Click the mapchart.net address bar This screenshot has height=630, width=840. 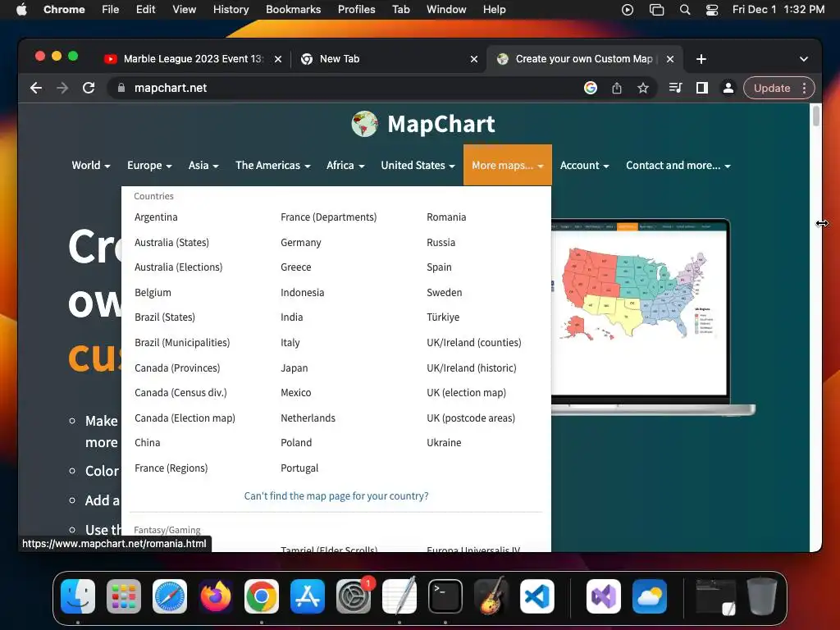tap(343, 88)
